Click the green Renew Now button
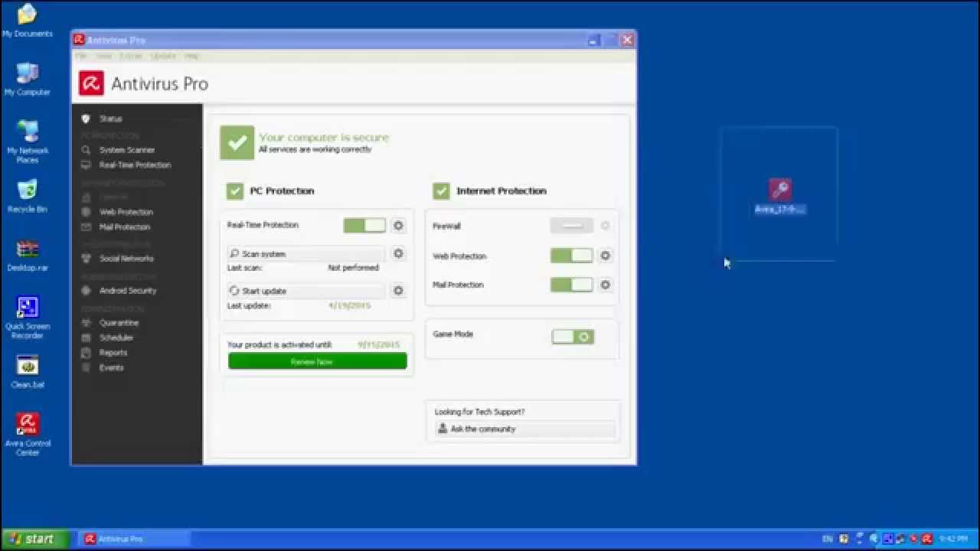This screenshot has width=980, height=551. [318, 361]
